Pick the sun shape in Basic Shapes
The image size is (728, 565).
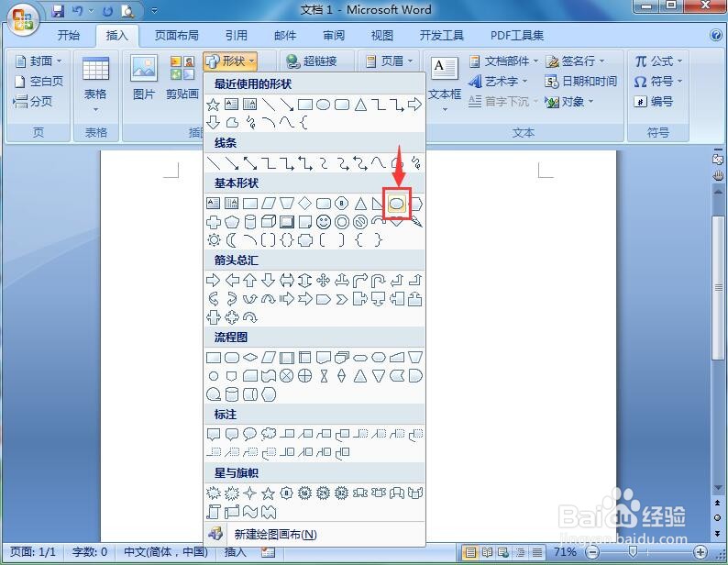click(214, 240)
